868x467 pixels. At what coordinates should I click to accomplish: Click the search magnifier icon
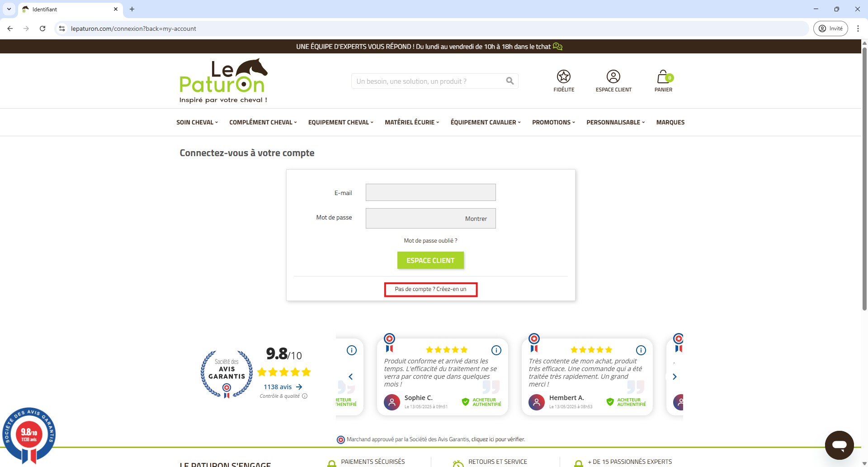tap(510, 81)
